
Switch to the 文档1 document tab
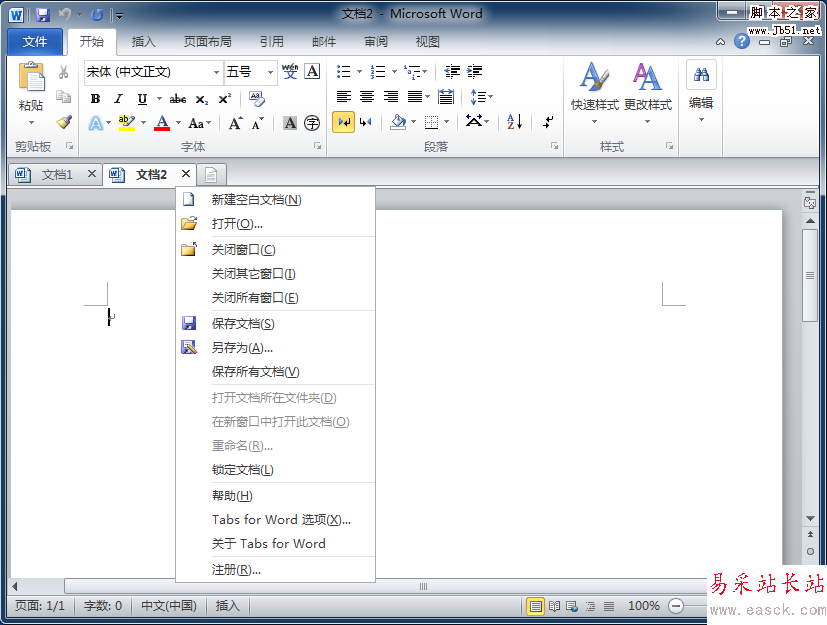(56, 174)
